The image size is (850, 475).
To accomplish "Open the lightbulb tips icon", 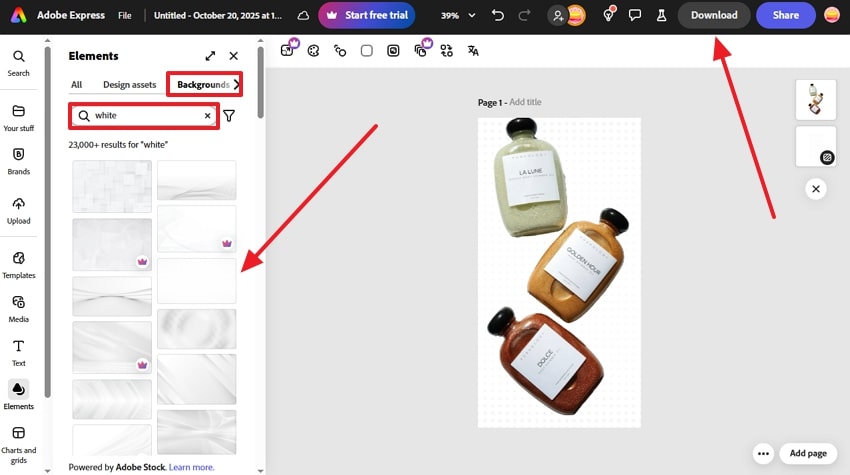I will click(609, 15).
